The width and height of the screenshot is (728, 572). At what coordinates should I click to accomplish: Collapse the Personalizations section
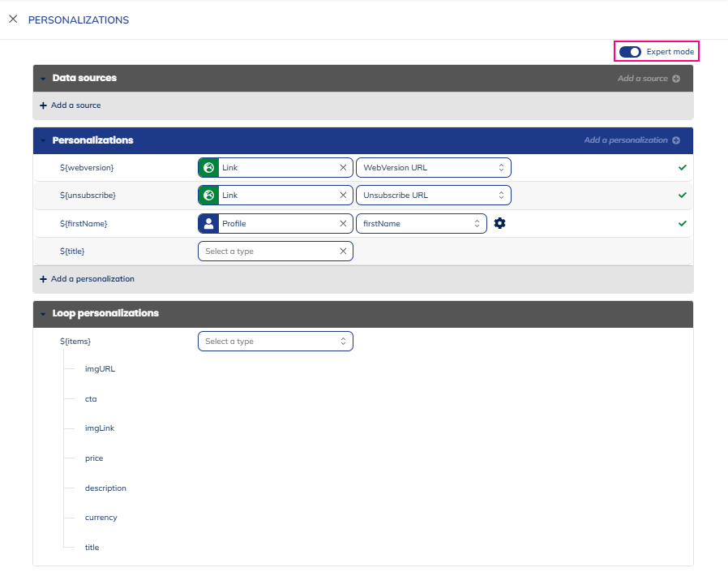click(x=43, y=140)
